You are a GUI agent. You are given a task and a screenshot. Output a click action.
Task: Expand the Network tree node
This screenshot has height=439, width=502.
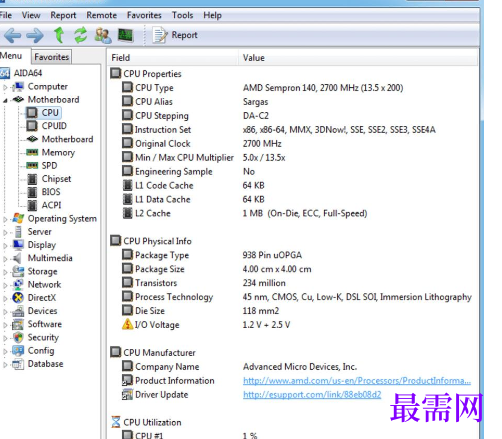[x=5, y=285]
